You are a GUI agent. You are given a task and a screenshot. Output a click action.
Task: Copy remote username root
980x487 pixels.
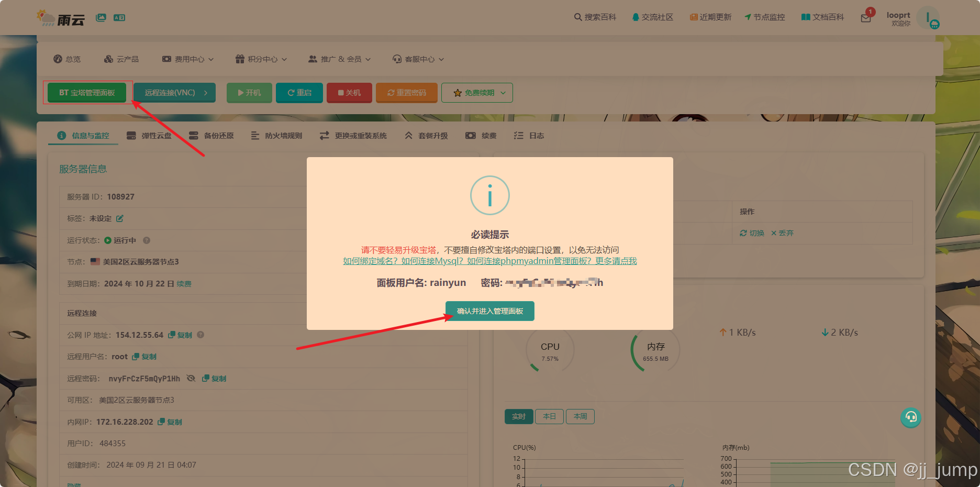click(x=144, y=357)
